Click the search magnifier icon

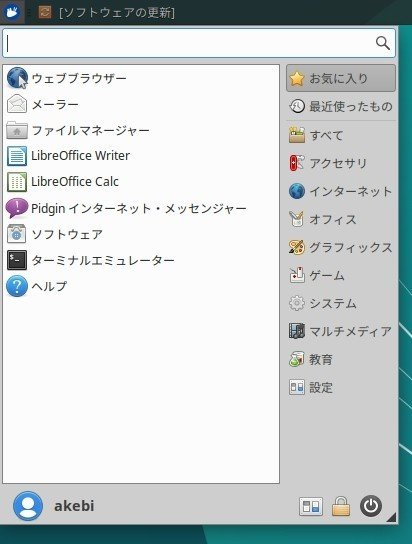pyautogui.click(x=383, y=43)
